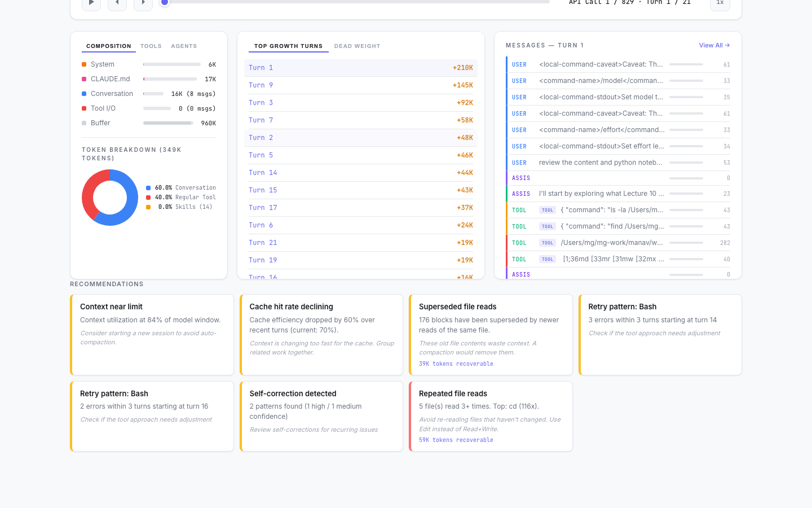Click '39K tokens recoverable' in Superseded file reads
This screenshot has height=508, width=812.
[456, 364]
